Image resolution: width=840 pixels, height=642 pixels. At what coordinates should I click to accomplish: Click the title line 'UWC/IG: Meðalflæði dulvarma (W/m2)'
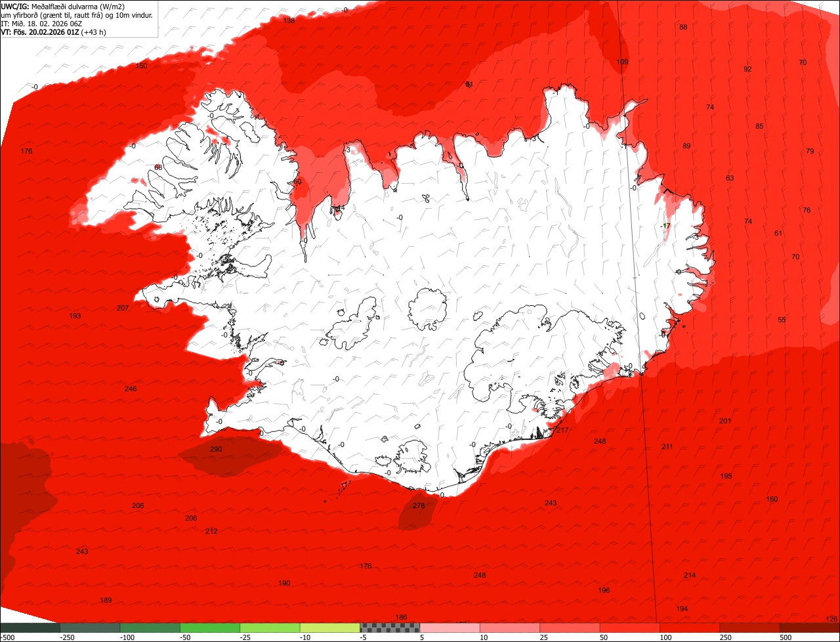[63, 7]
